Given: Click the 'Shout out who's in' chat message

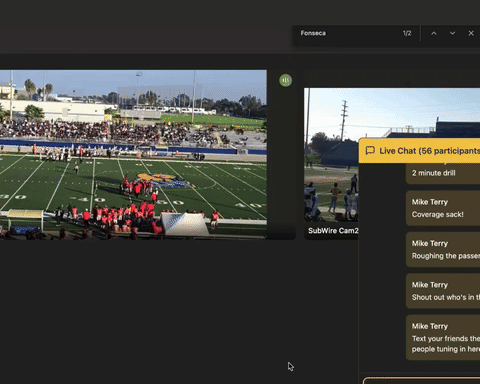Looking at the screenshot, I should 443,291.
